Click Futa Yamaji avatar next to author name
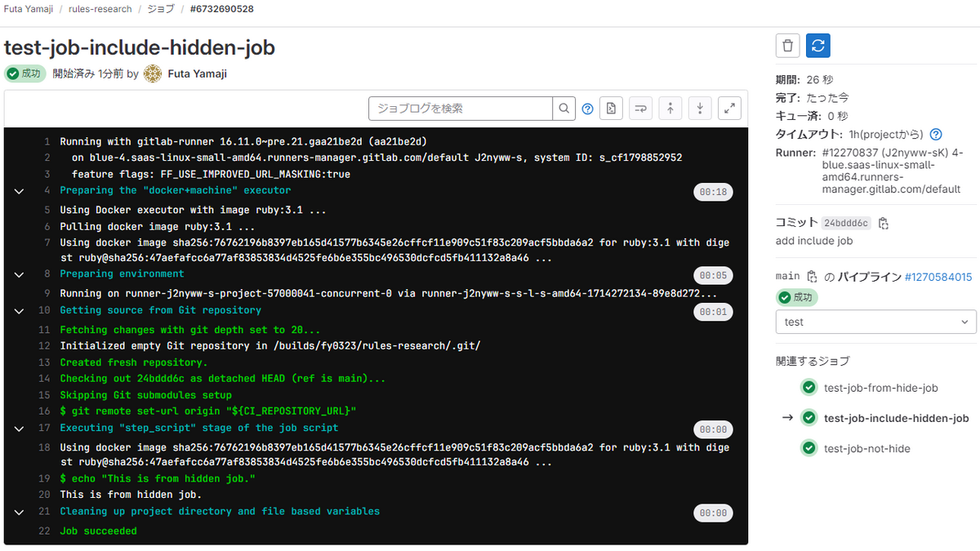The image size is (980, 551). click(x=153, y=73)
